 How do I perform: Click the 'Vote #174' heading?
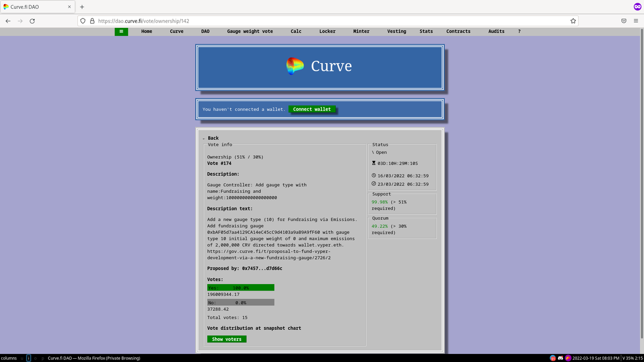[219, 163]
